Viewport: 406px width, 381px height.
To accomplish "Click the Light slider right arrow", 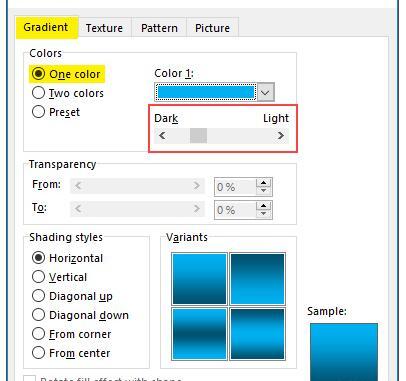I will [x=281, y=136].
